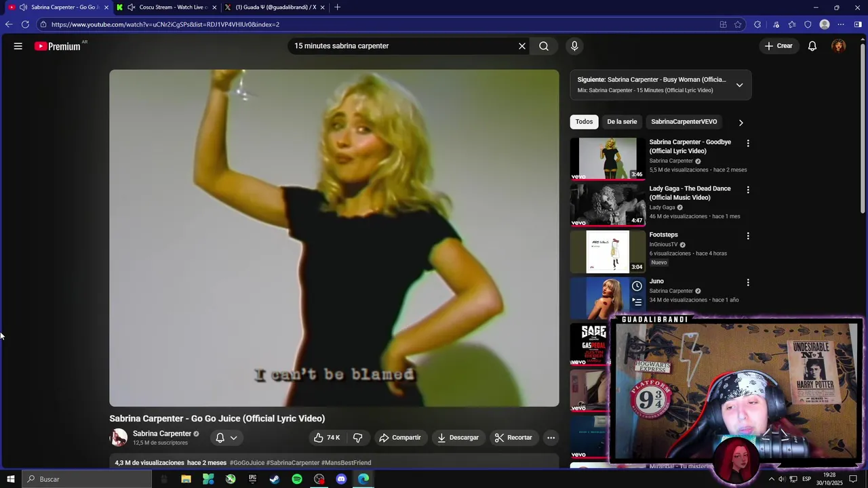Start voice search with the microphone

(574, 46)
